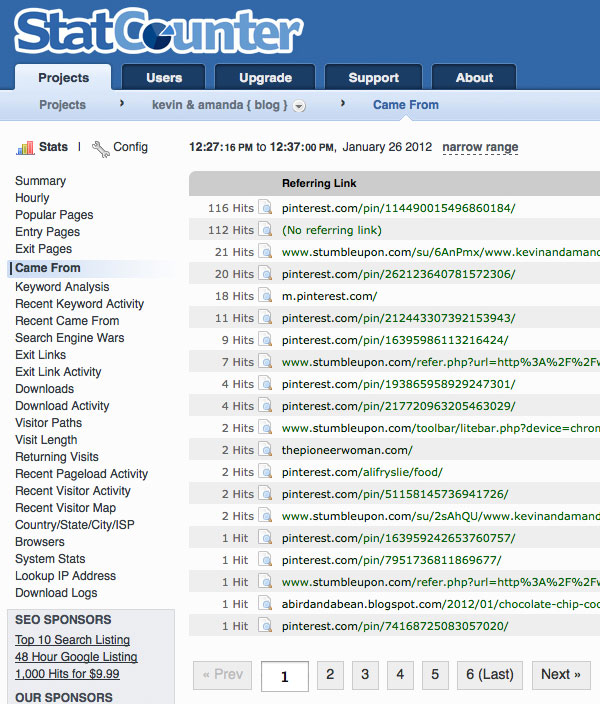The width and height of the screenshot is (600, 704).
Task: Open magnify icon for 11 Hits row
Action: (x=265, y=318)
